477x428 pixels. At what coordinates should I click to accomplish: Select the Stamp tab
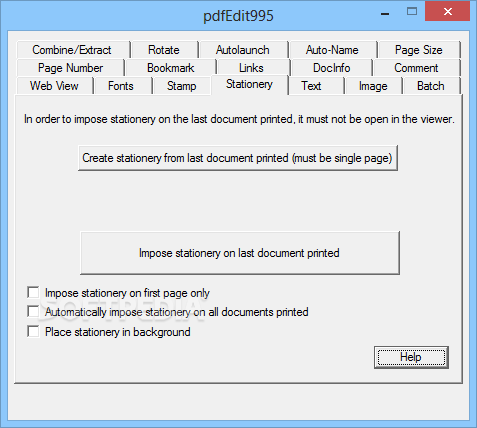coord(182,86)
